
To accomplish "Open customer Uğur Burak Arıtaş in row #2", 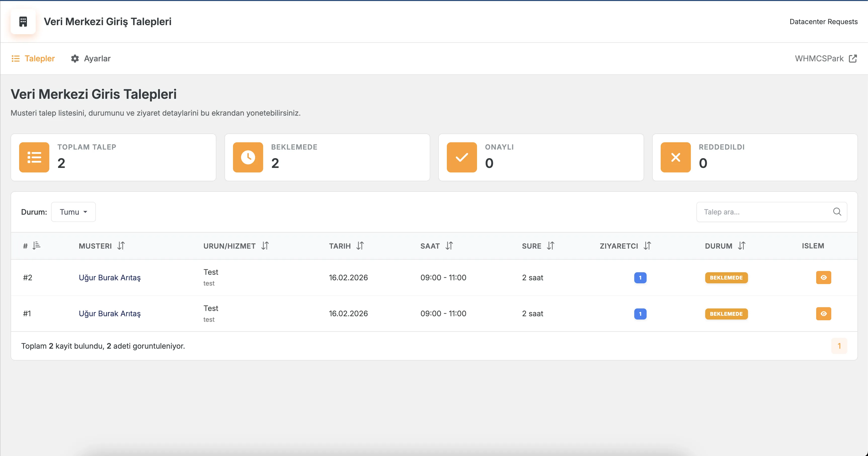I will point(109,278).
